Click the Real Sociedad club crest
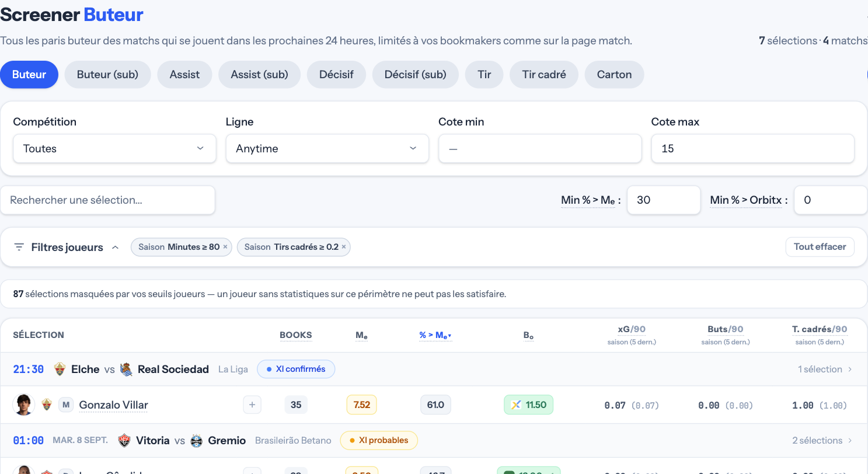This screenshot has height=474, width=868. point(126,370)
